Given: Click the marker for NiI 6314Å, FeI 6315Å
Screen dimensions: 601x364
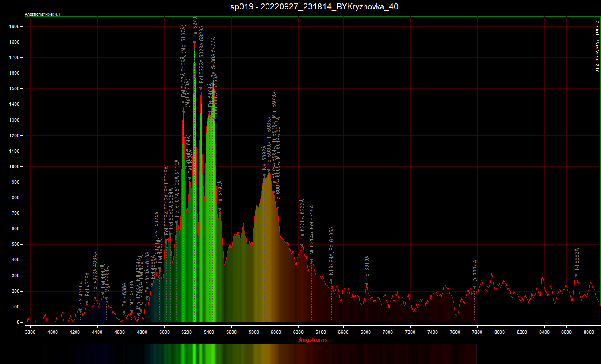Looking at the screenshot, I should 311,260.
